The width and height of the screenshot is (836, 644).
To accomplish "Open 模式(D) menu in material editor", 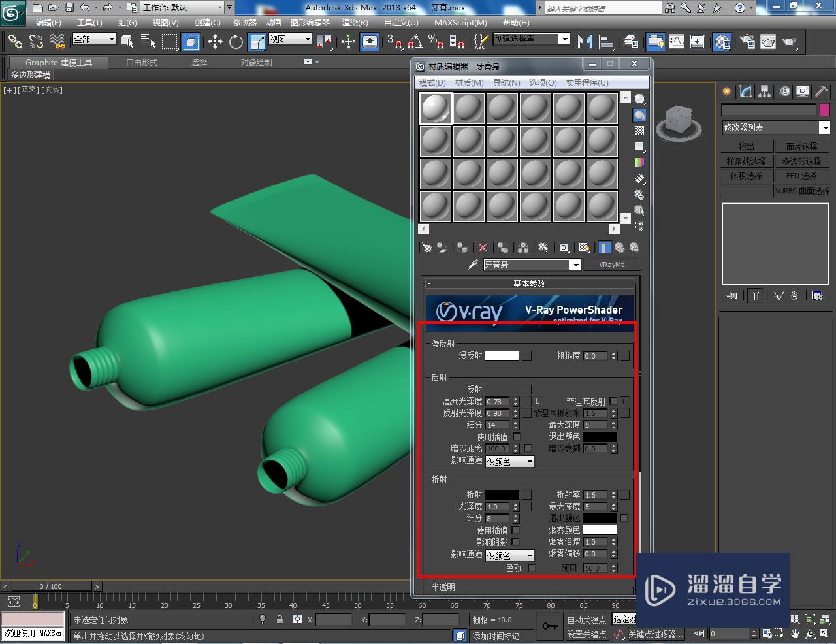I will (x=432, y=83).
